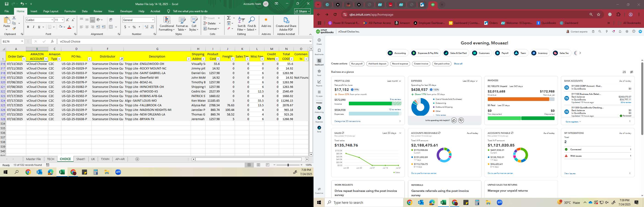
Task: Open Conditional Formatting in Excel ribbon
Action: 167,24
